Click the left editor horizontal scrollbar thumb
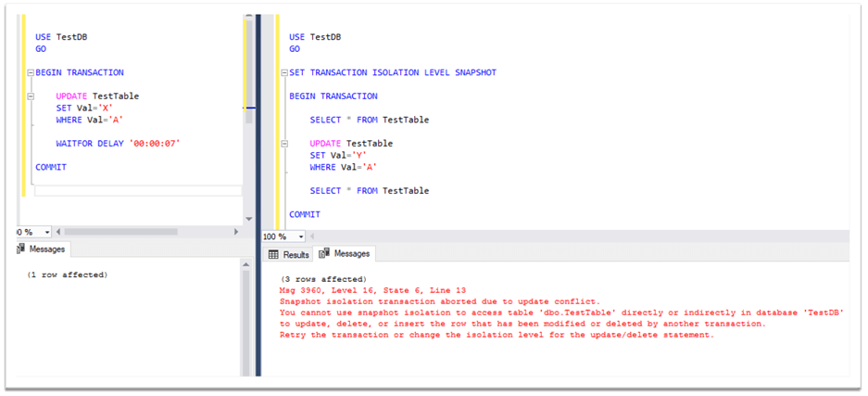The image size is (868, 396). point(120,232)
